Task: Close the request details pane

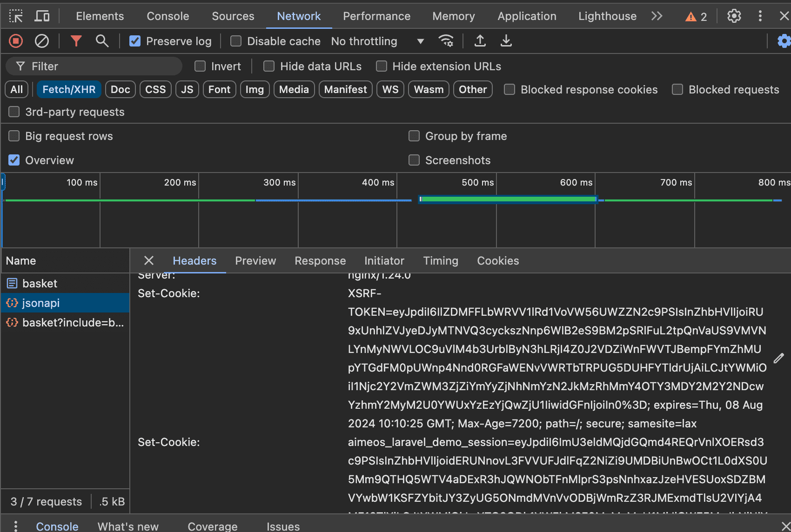Action: coord(149,260)
